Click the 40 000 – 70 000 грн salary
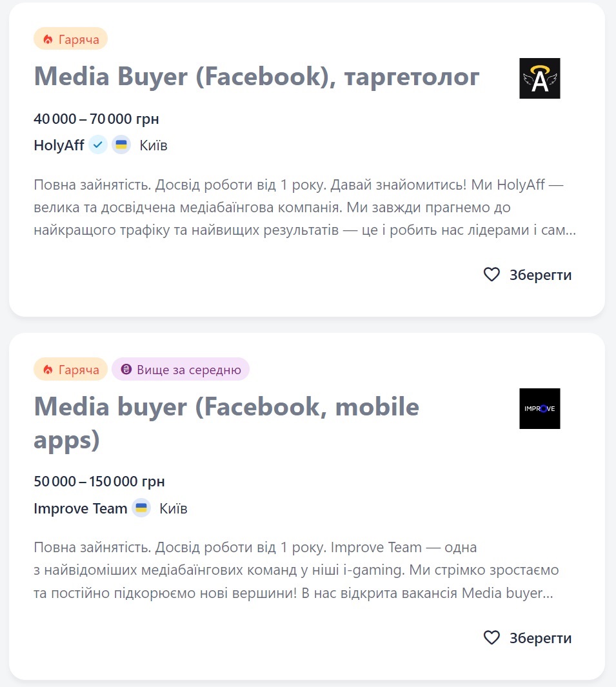The height and width of the screenshot is (687, 616). (x=96, y=119)
